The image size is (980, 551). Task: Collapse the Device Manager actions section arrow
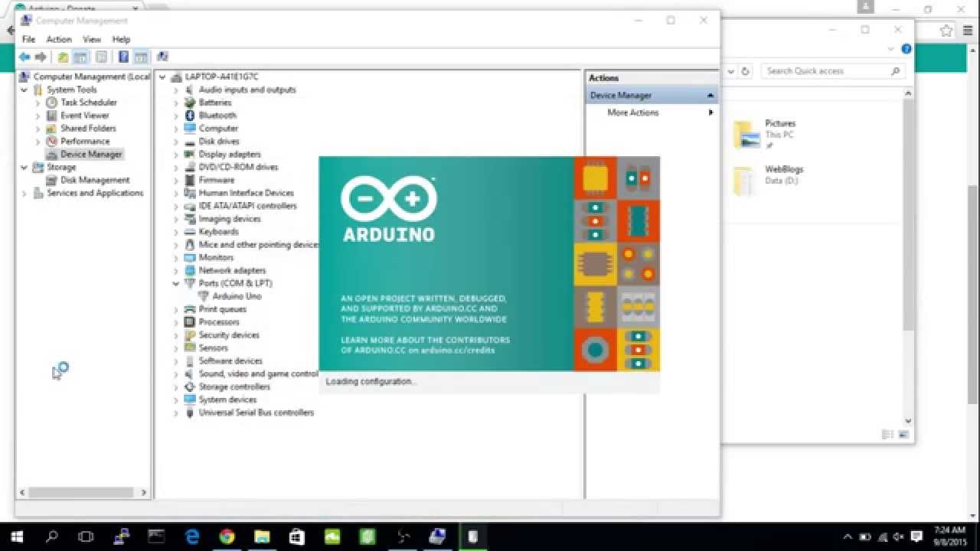click(x=710, y=96)
